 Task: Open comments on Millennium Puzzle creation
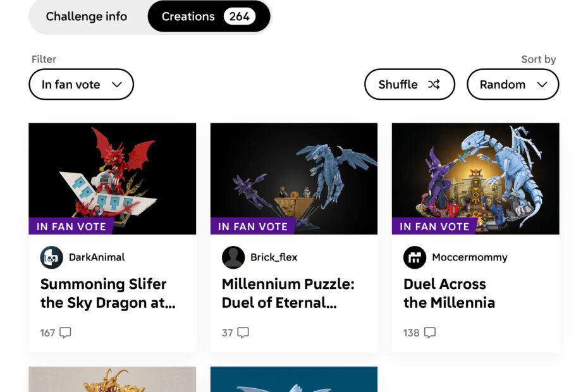click(243, 333)
